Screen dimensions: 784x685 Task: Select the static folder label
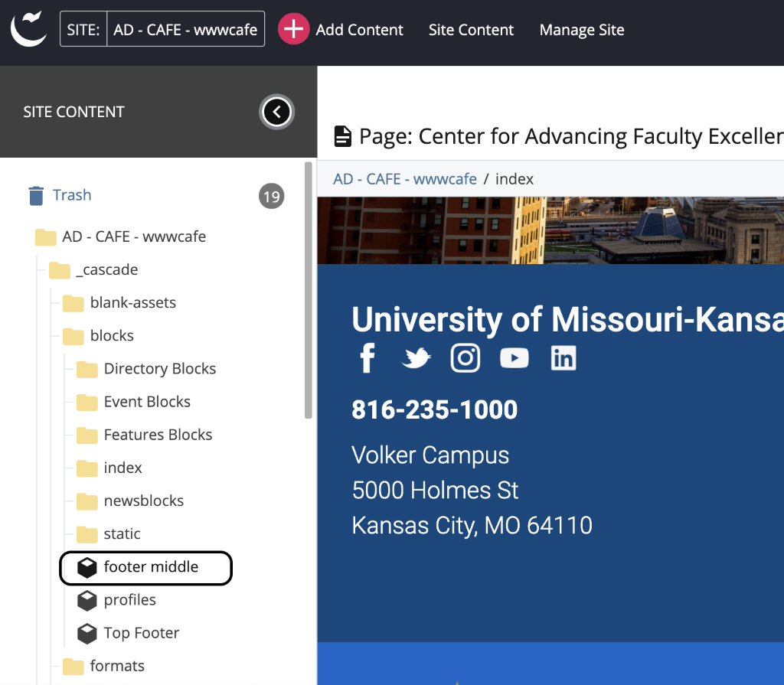click(x=122, y=533)
